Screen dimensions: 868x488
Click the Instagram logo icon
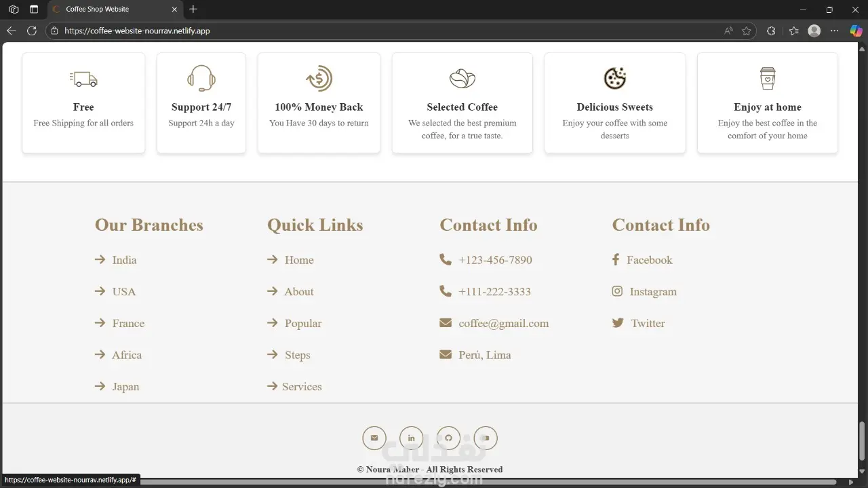click(617, 291)
